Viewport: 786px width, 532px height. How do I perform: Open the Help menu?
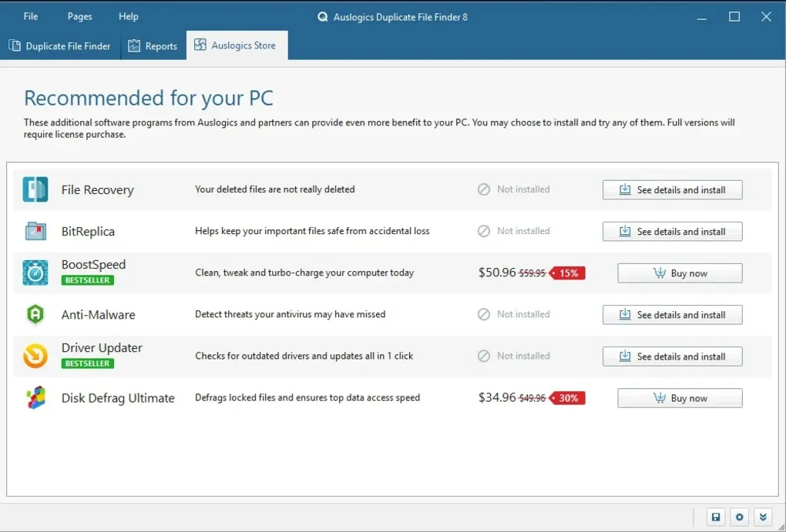129,16
